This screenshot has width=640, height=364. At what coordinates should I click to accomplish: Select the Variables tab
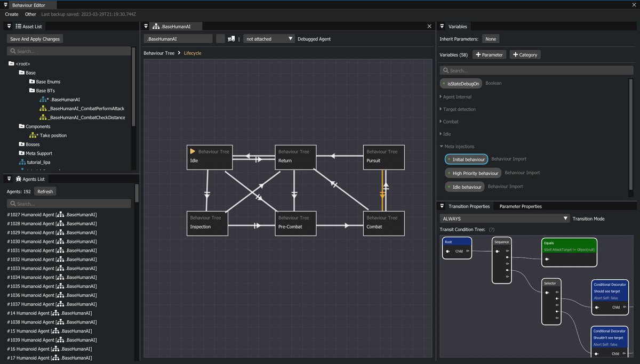click(458, 26)
